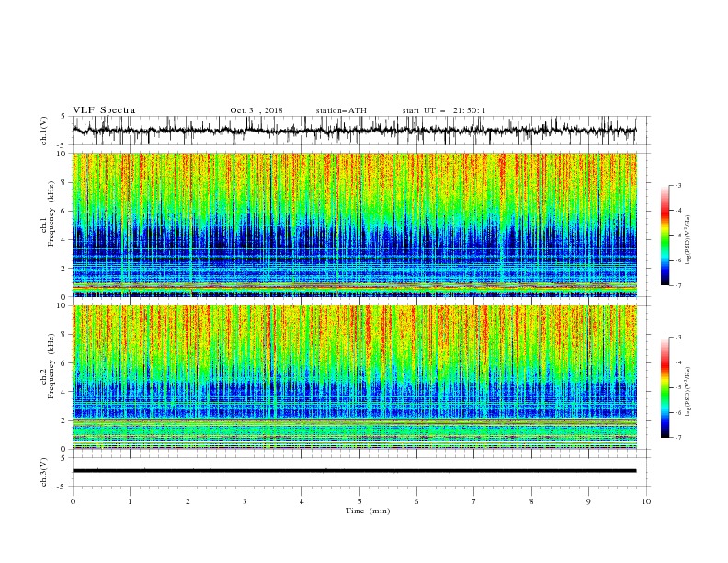Viewport: 728px width, 563px height.
Task: Click the ch.1 frequency tick "8"
Action: [x=64, y=182]
